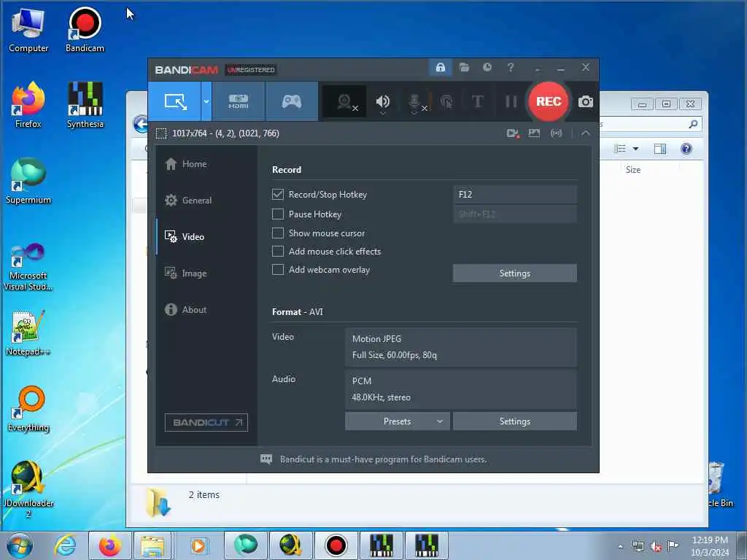
Task: Click Explorer search magnifier icon
Action: (693, 124)
